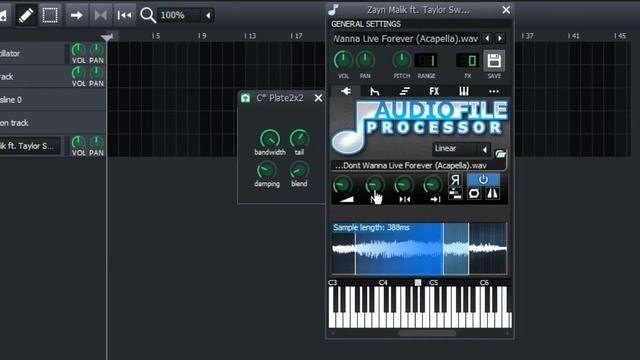Open the chord stacking/arpeggio tab
The width and height of the screenshot is (640, 360).
point(404,91)
